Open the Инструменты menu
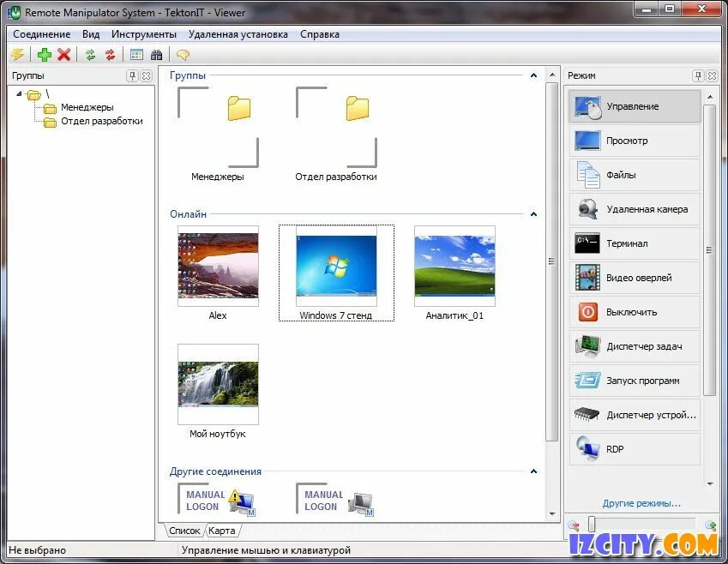 point(144,34)
